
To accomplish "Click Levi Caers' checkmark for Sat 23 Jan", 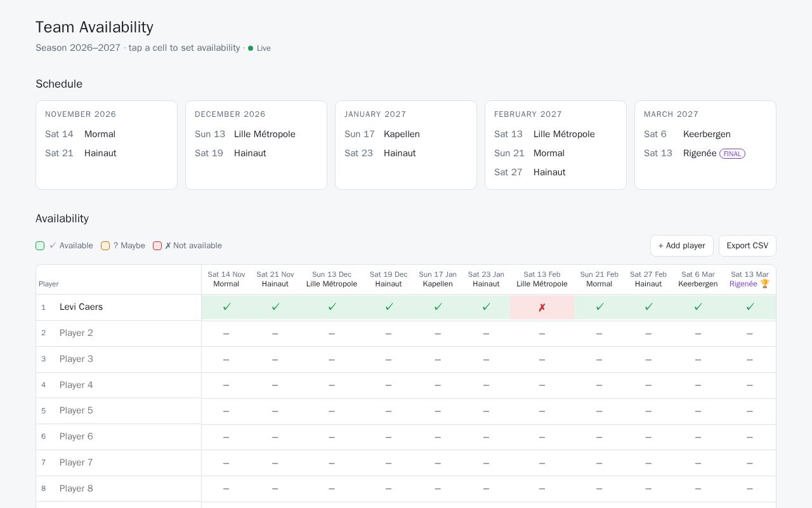I will (486, 307).
